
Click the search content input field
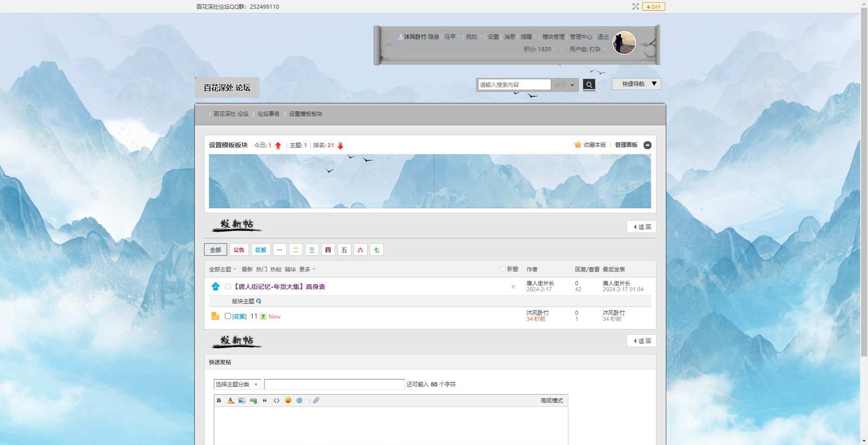514,85
